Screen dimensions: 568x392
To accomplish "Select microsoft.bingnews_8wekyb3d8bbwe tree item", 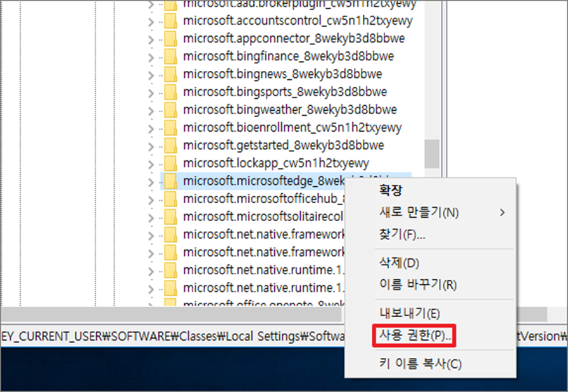I will point(282,74).
